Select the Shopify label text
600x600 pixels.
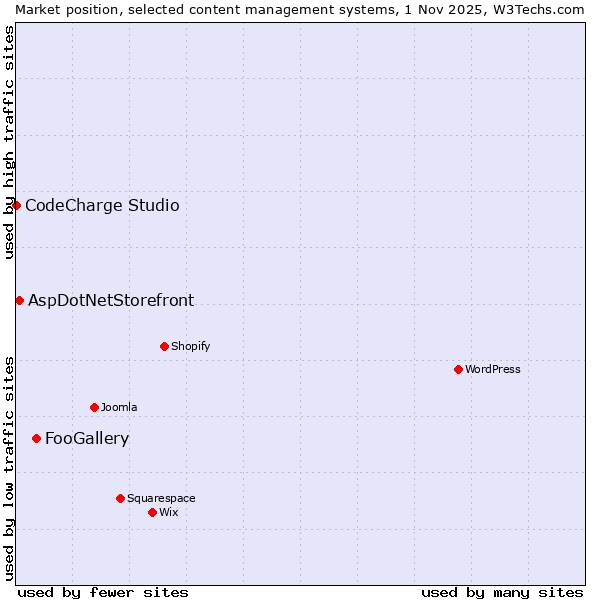(x=190, y=347)
